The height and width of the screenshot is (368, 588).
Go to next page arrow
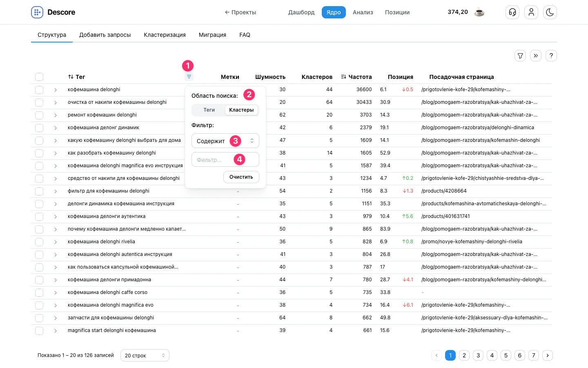548,355
